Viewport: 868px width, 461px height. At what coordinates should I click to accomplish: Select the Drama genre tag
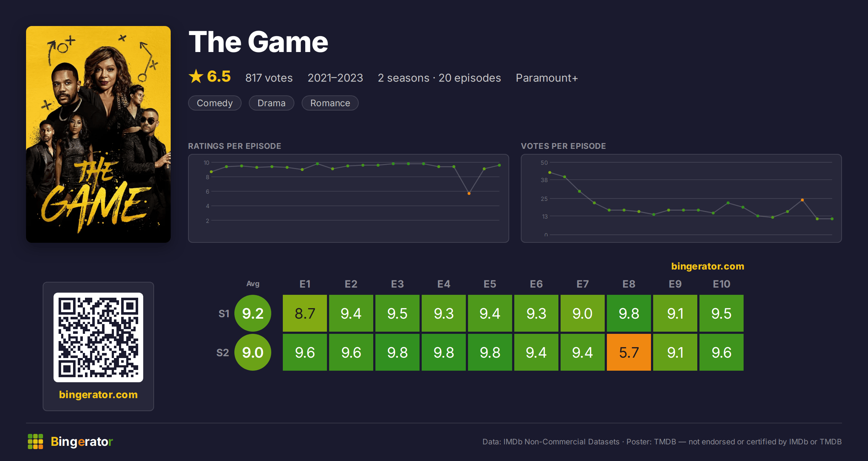coord(272,103)
